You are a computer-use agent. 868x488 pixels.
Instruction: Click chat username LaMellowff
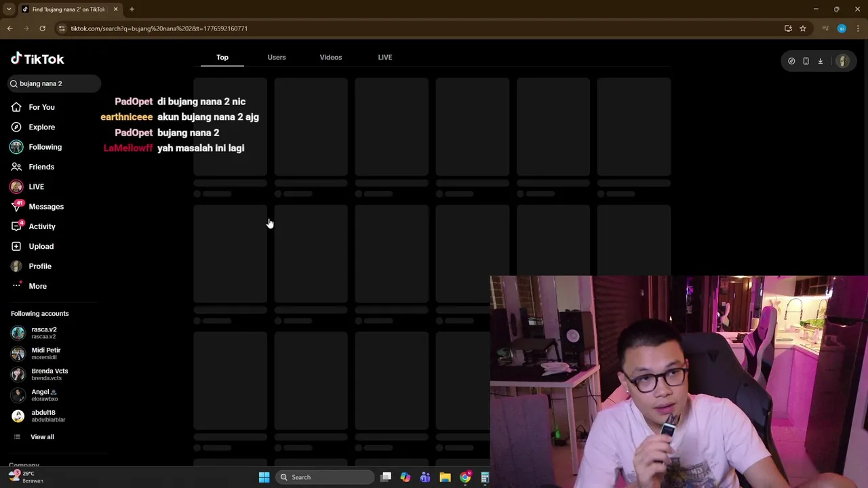coord(128,148)
